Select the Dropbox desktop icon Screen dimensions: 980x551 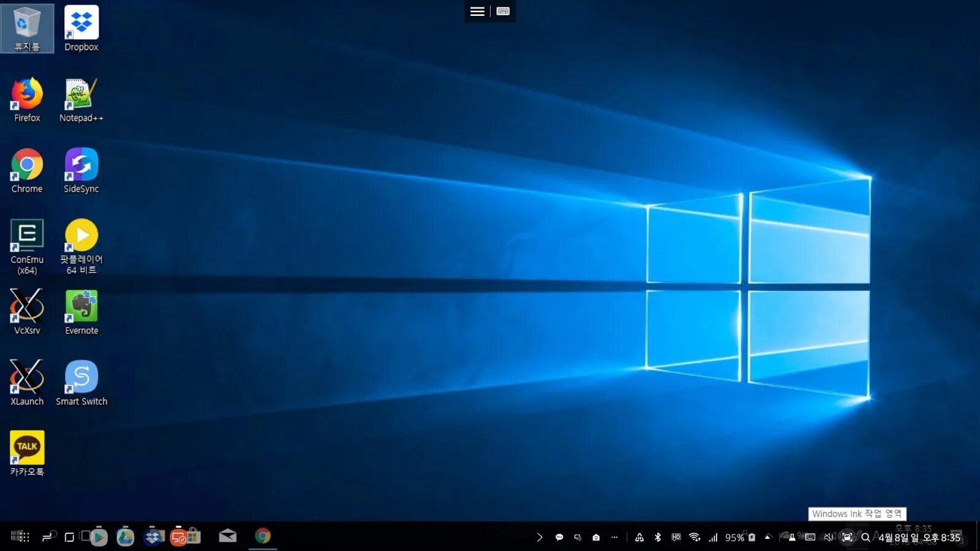[81, 28]
